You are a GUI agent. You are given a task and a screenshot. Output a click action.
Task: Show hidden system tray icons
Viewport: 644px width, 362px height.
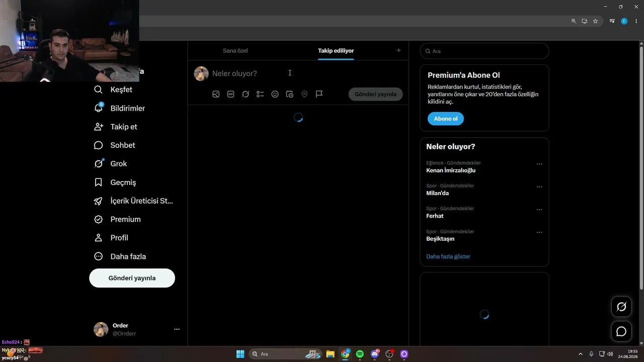click(x=580, y=354)
